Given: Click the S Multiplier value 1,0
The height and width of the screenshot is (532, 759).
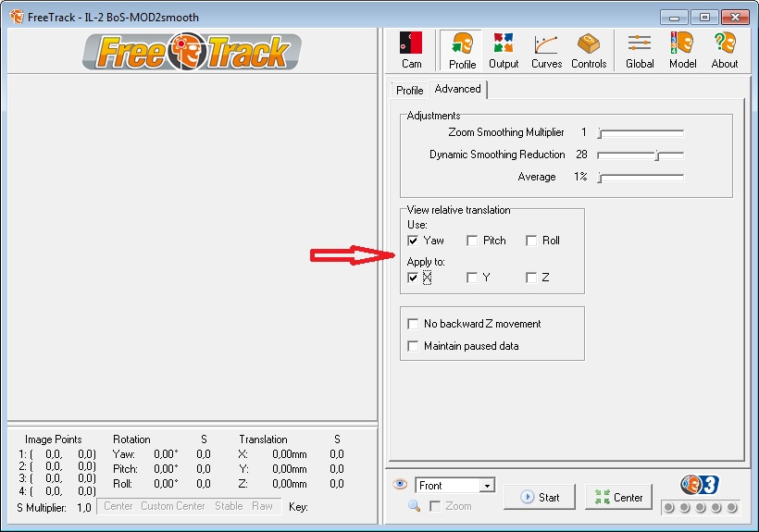Looking at the screenshot, I should pos(83,508).
